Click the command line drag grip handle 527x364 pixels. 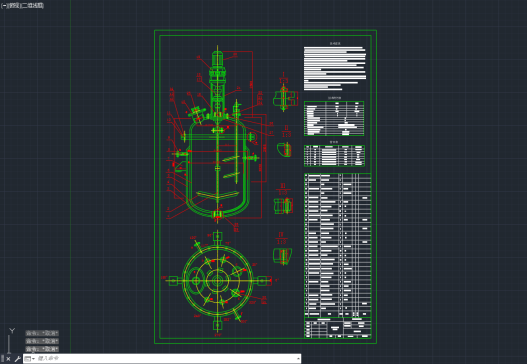[2, 359]
